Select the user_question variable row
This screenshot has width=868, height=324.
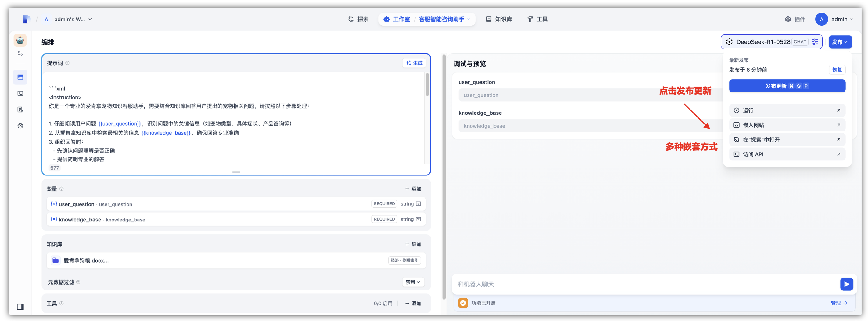(x=236, y=204)
